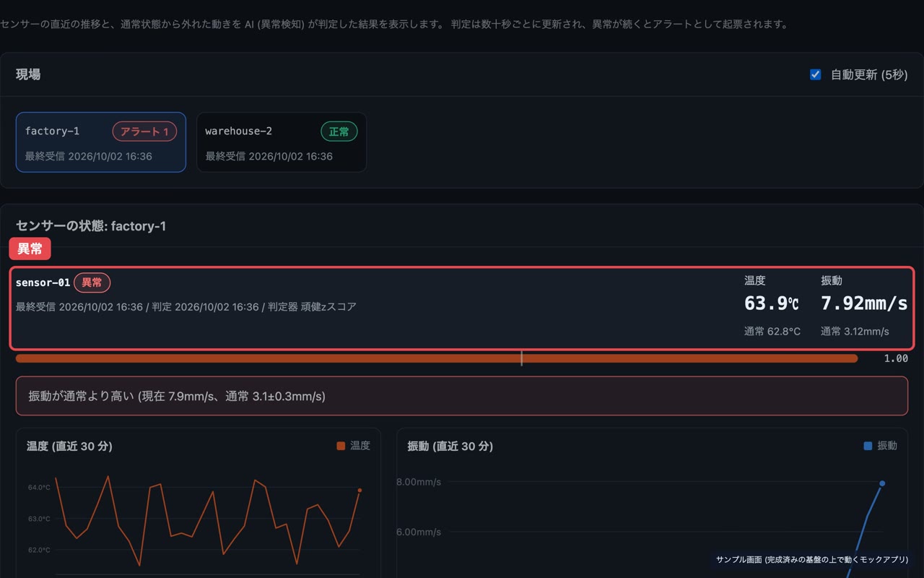Image resolution: width=924 pixels, height=578 pixels.
Task: Click the factory-1 最終受信 timestamp
Action: coord(89,156)
